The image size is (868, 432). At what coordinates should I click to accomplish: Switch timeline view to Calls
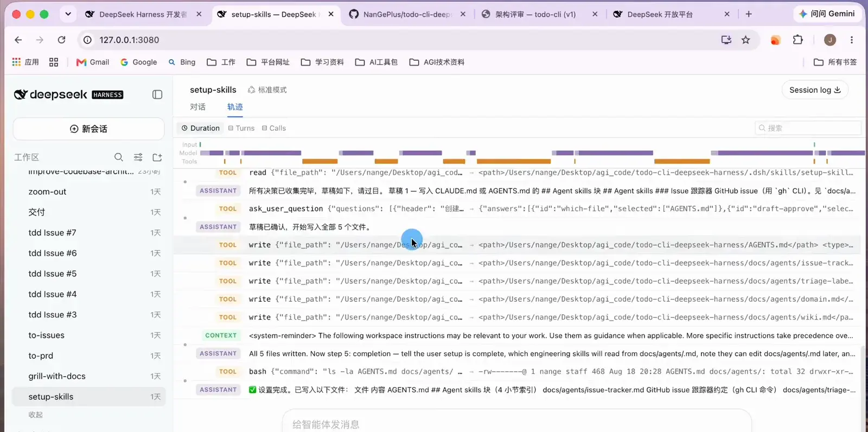point(274,128)
